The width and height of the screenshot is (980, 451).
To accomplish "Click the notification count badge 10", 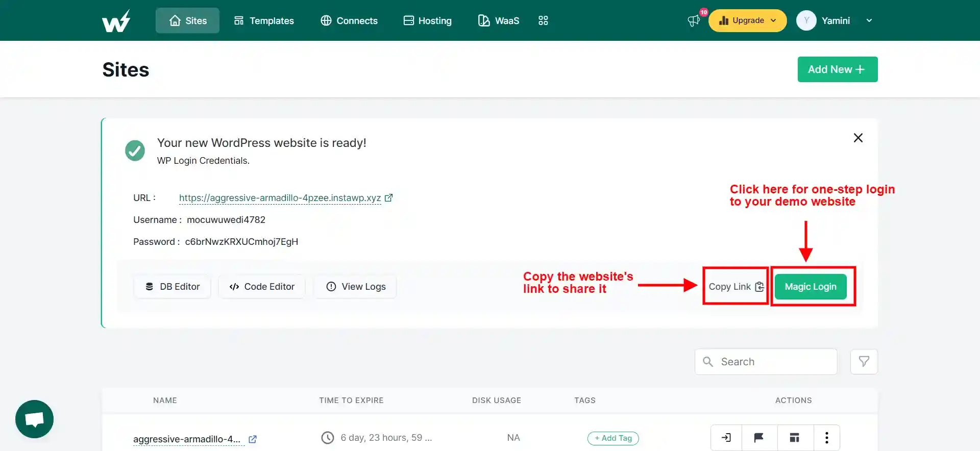I will click(x=704, y=12).
